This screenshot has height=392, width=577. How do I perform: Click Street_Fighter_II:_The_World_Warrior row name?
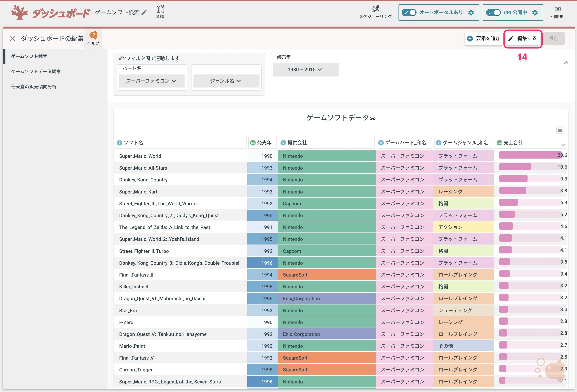[x=159, y=204]
